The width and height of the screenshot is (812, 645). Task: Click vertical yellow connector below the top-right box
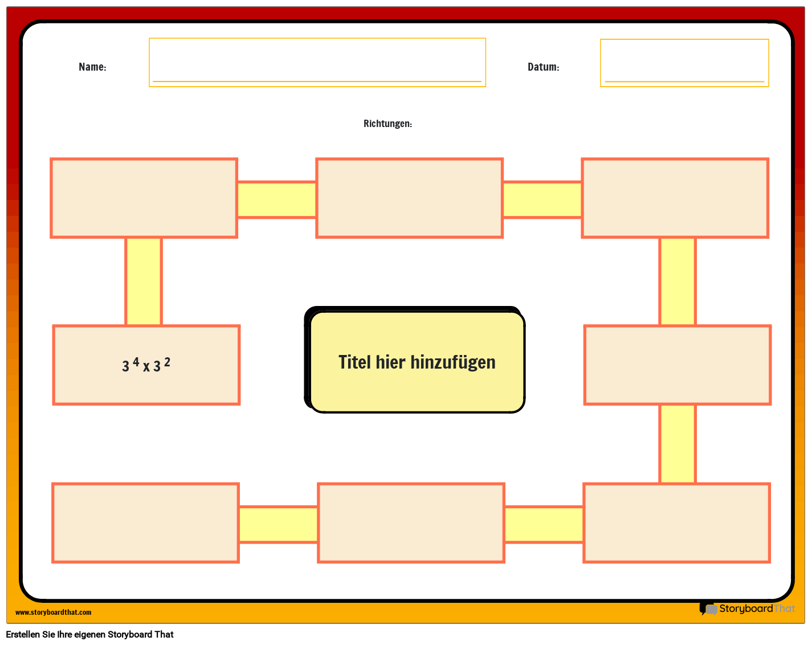point(678,281)
